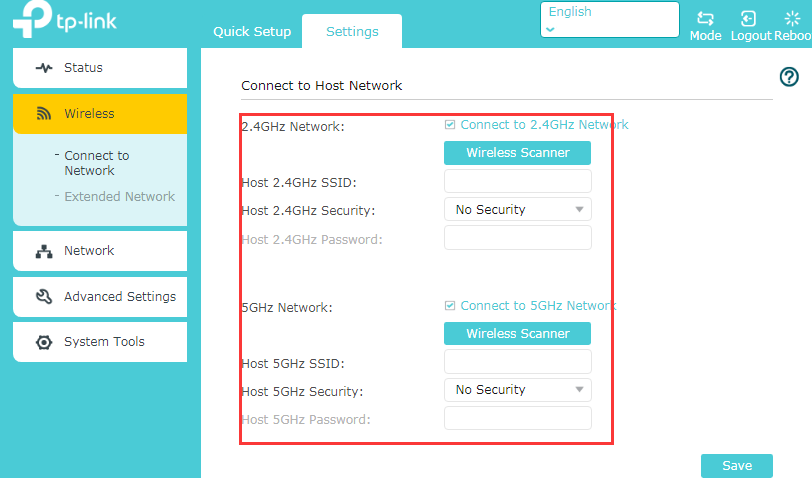Select Extended Network submenu item
Viewport: 812px width, 478px height.
pos(119,197)
